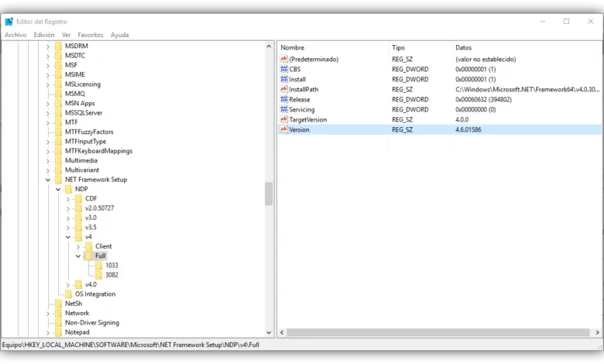The image size is (604, 364).
Task: Click the MSSQLServer folder icon
Action: tap(59, 113)
